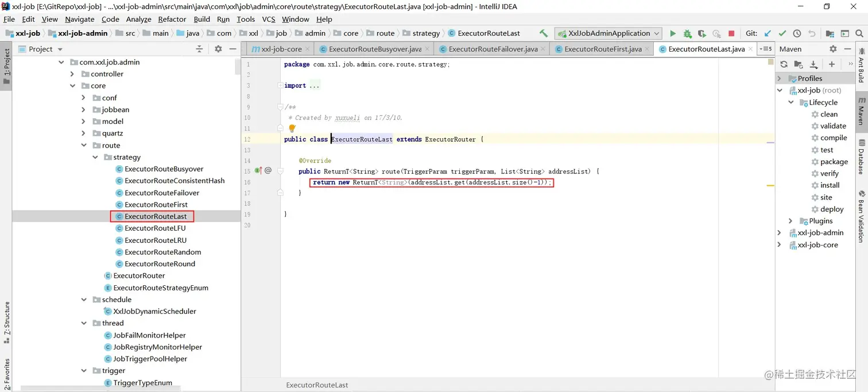The width and height of the screenshot is (868, 392).
Task: Start debugging with the green bug icon
Action: point(687,33)
